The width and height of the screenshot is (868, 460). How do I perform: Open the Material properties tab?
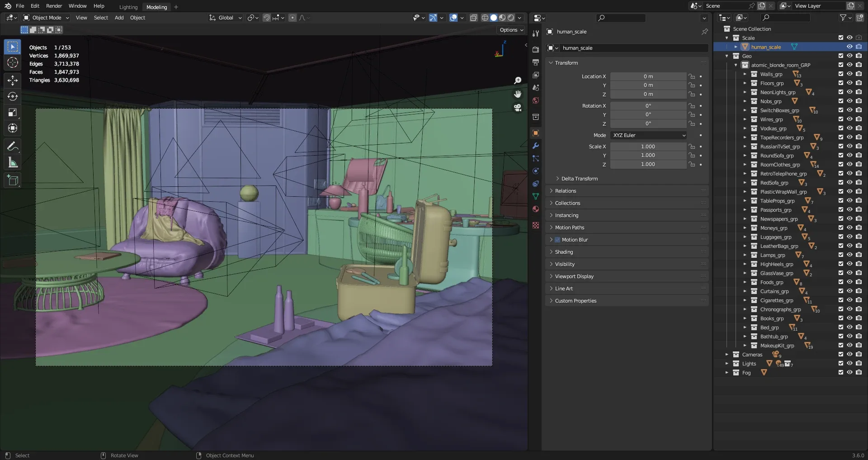coord(536,209)
